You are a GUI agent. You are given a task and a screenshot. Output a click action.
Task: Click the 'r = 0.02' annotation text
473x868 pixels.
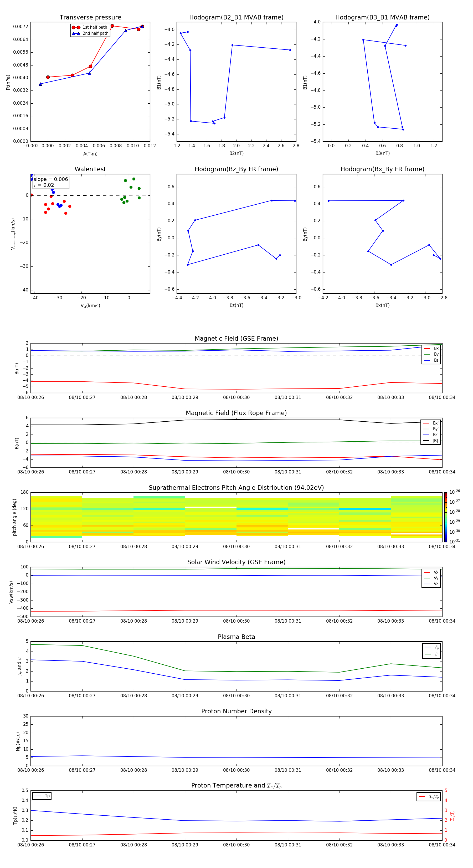(x=44, y=185)
